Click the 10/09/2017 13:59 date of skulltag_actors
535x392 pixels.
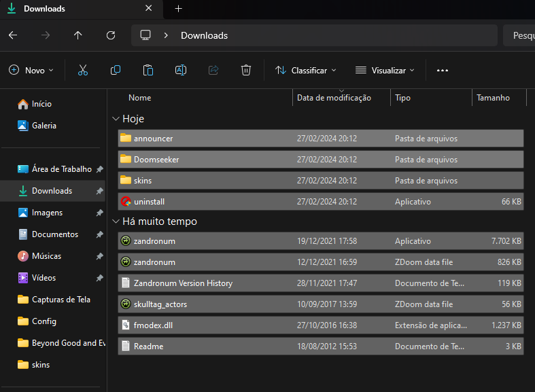tap(327, 304)
